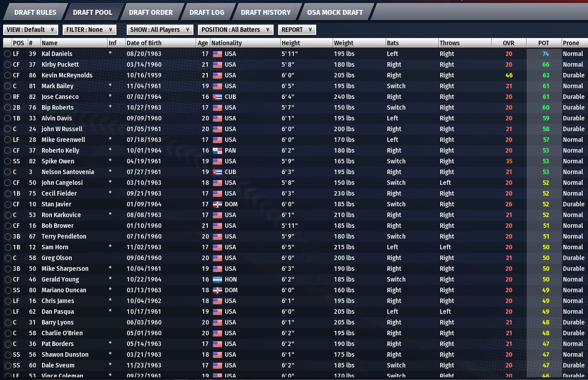588x380 pixels.
Task: Click the Panama flag in Roberto Kelly's row
Action: coord(217,150)
